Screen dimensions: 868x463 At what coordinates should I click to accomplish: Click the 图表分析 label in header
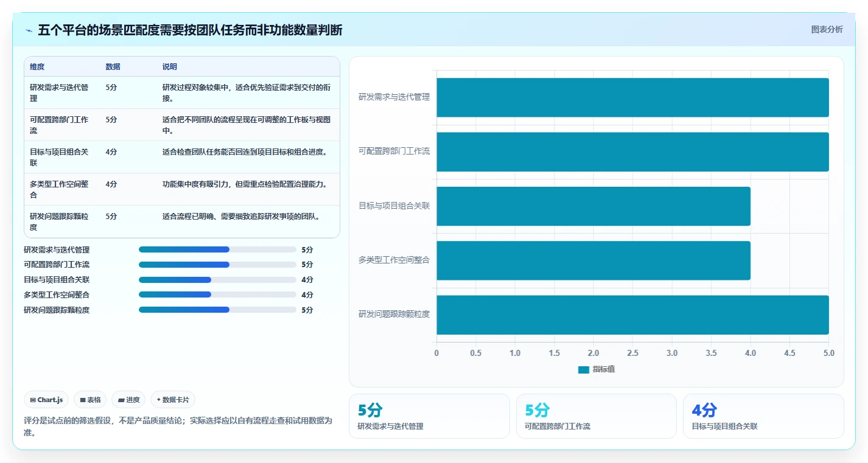click(827, 29)
